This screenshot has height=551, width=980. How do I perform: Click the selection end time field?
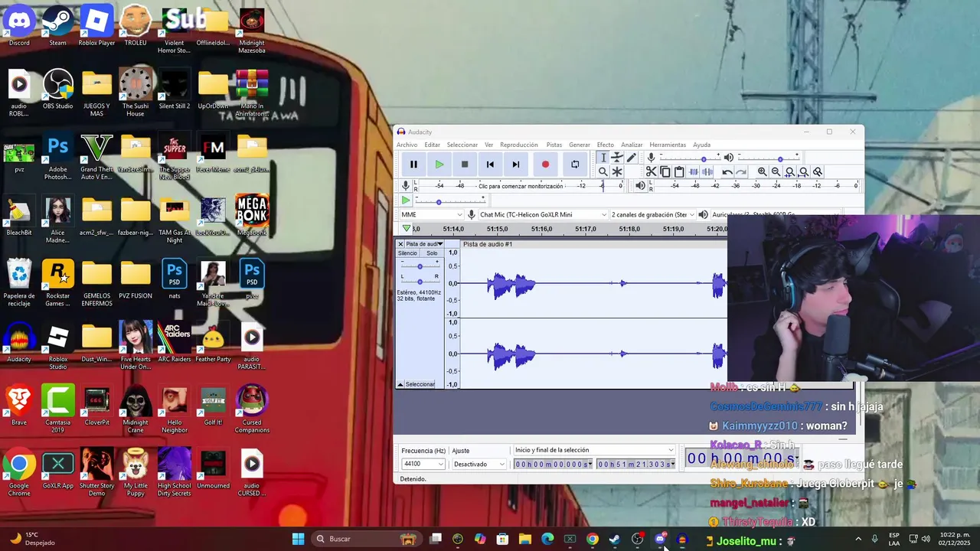click(x=635, y=465)
